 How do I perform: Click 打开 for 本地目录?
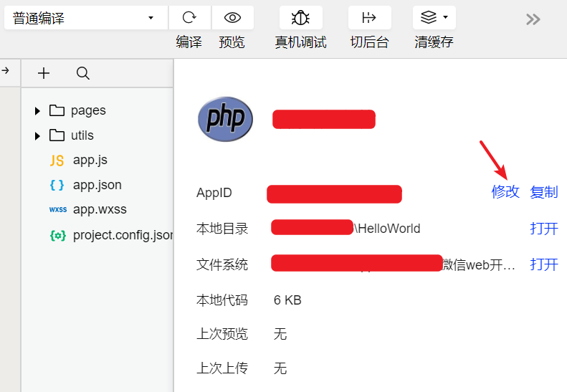(x=544, y=229)
